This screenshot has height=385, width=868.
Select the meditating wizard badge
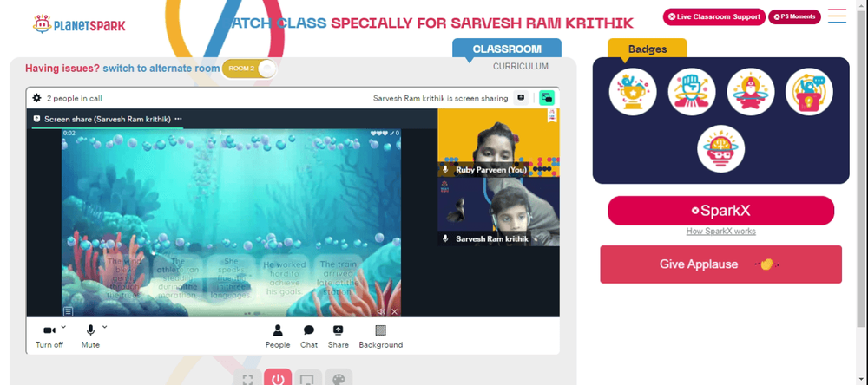[751, 92]
